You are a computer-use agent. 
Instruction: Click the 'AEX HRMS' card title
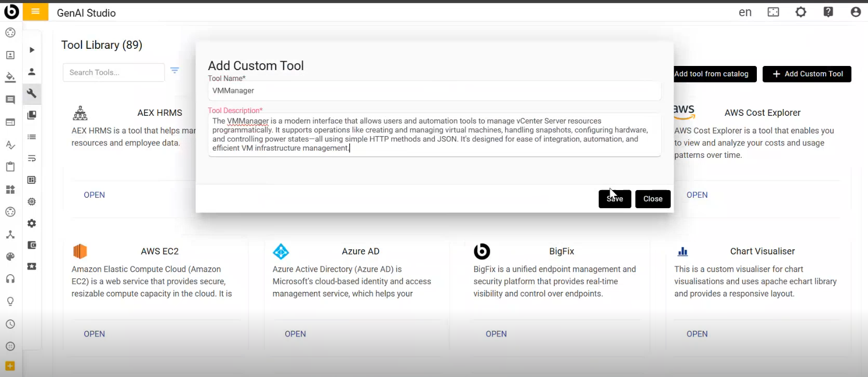[x=159, y=113]
